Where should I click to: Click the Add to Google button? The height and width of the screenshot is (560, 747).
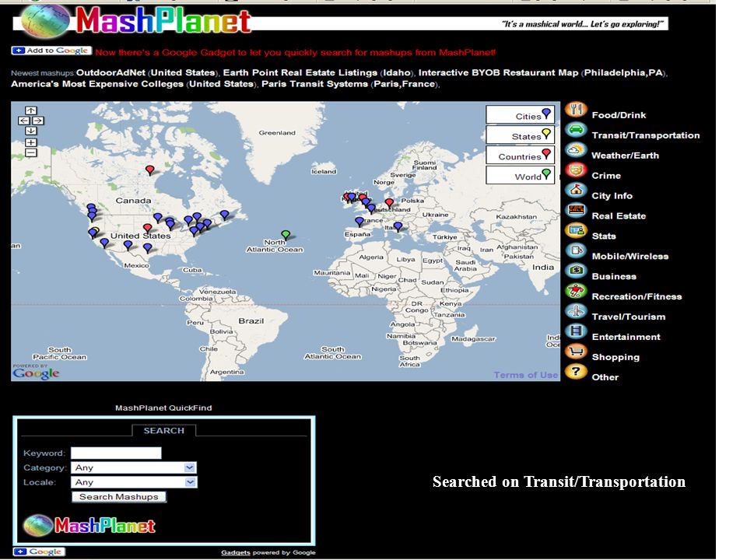click(51, 51)
